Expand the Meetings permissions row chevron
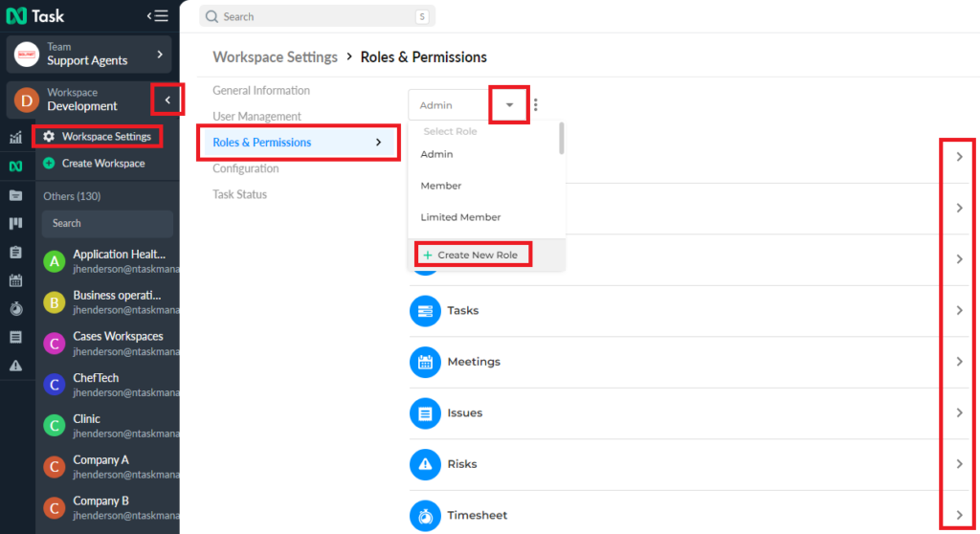 coord(959,362)
